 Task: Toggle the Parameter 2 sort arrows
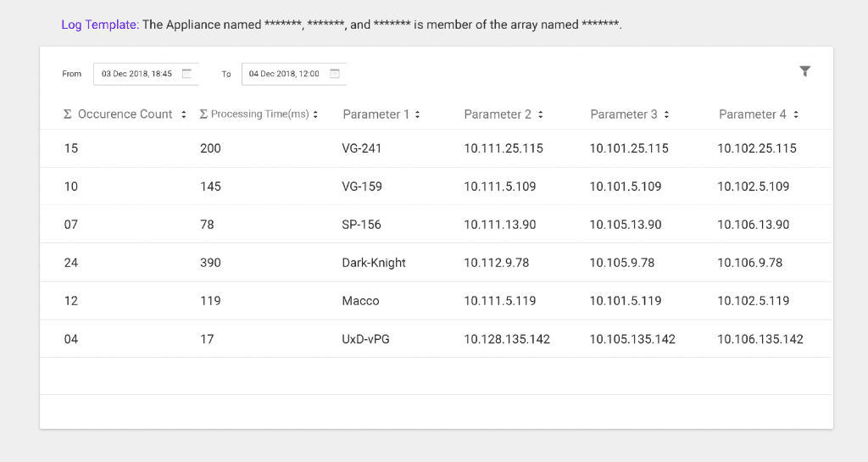point(541,114)
